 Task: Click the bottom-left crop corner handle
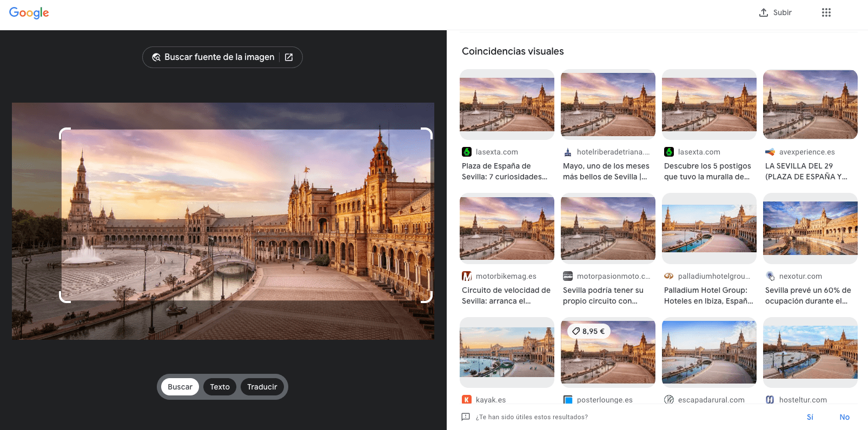[64, 297]
